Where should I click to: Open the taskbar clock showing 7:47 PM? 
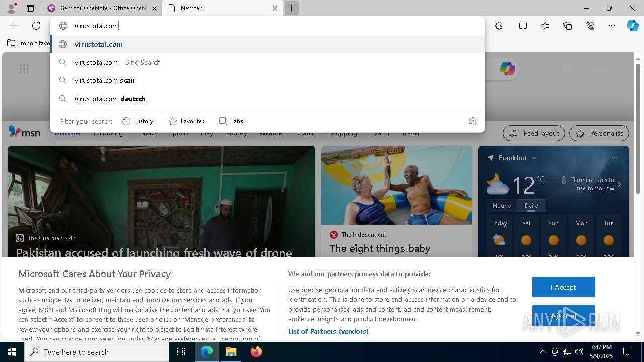click(601, 352)
